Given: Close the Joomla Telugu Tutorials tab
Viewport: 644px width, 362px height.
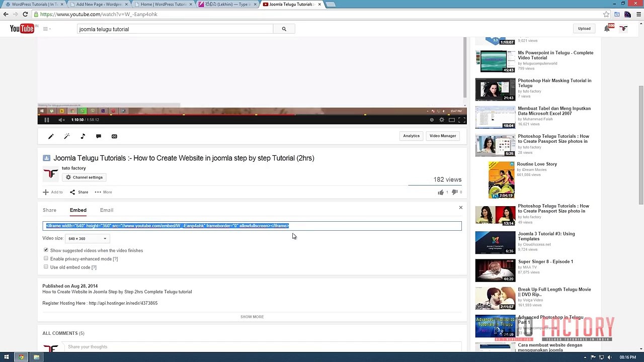Looking at the screenshot, I should (x=319, y=4).
